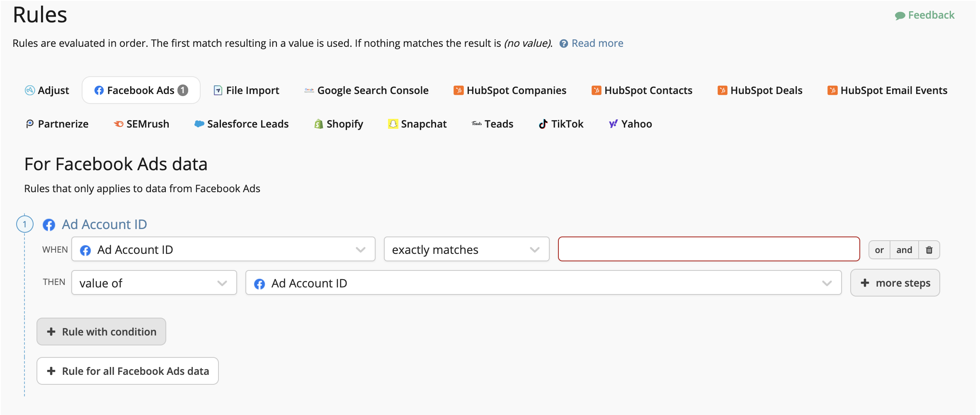Add an 'or' condition
The height and width of the screenshot is (415, 980).
pos(879,250)
